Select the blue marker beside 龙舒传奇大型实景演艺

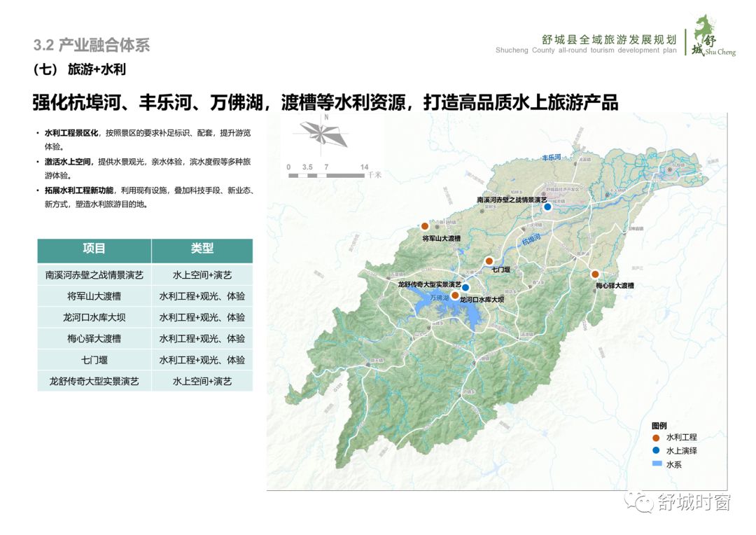point(465,287)
